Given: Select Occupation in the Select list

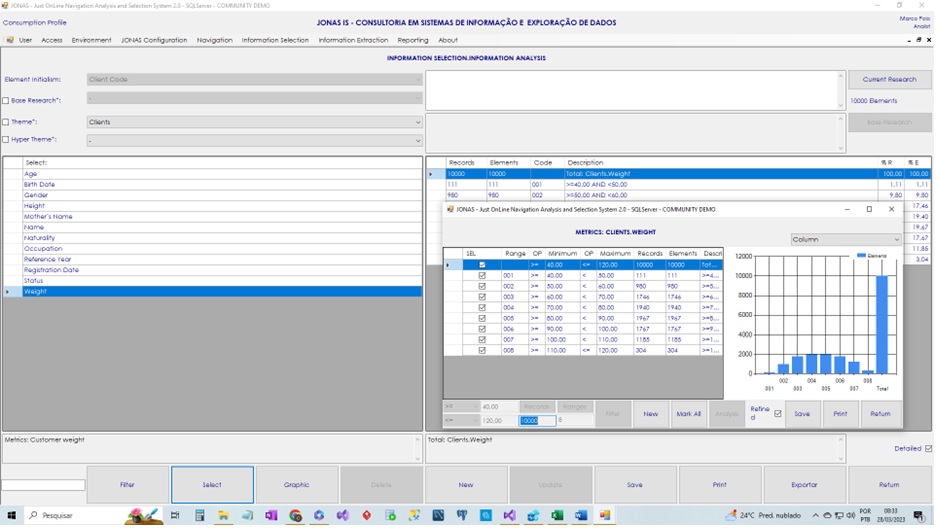Looking at the screenshot, I should pos(43,249).
